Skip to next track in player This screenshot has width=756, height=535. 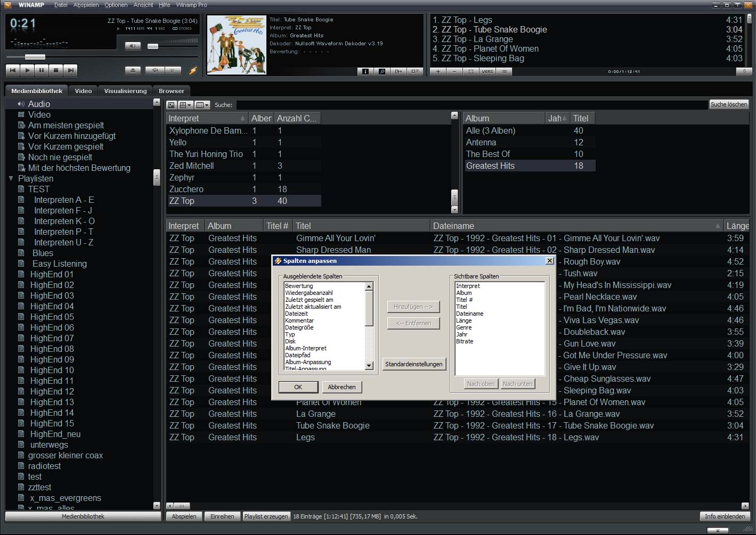click(x=70, y=70)
